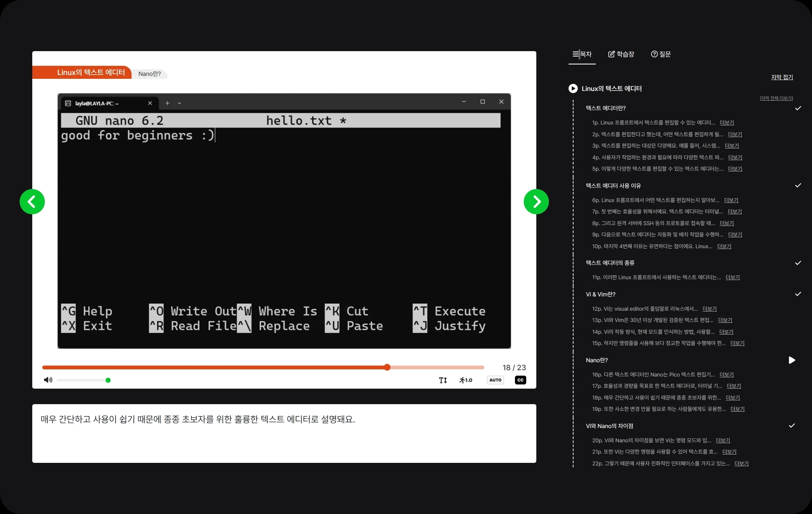Expand 더보기 for 20p subtitle
This screenshot has width=812, height=514.
723,440
